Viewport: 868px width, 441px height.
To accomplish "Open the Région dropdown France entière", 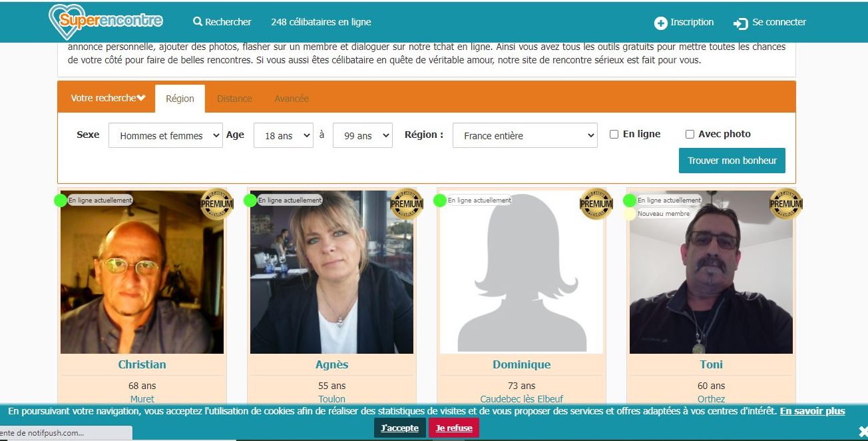I will point(525,135).
